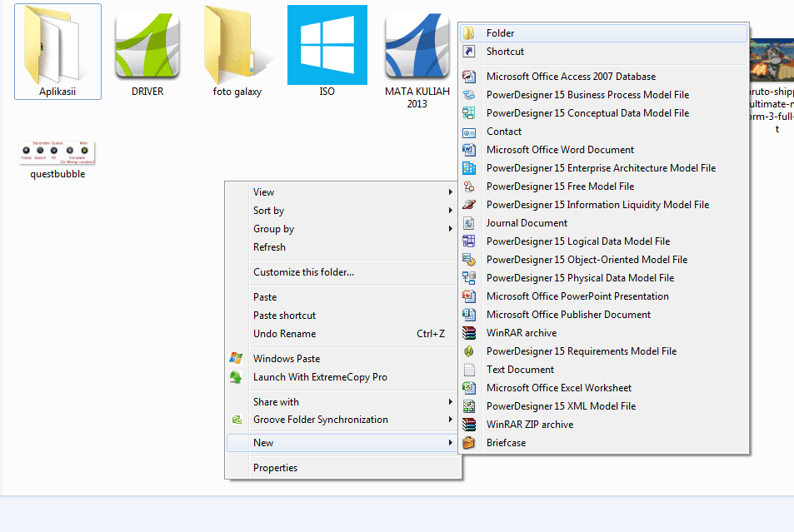Create a new Briefcase

[x=603, y=443]
